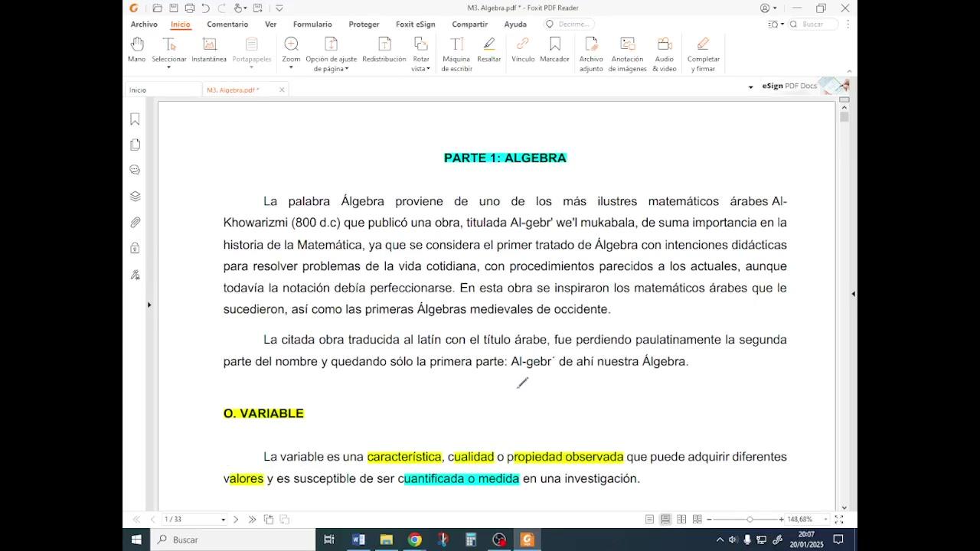980x551 pixels.
Task: Open the attachments paperclip sidebar panel
Action: click(135, 223)
